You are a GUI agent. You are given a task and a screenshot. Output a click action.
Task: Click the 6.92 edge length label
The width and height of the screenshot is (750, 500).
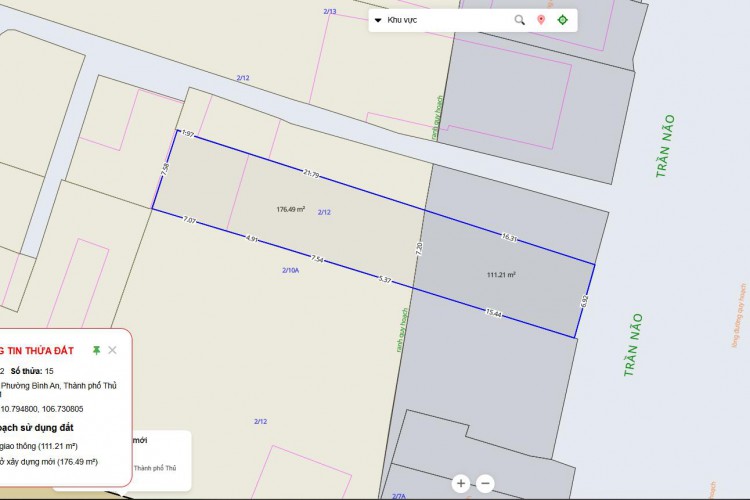[x=584, y=300]
